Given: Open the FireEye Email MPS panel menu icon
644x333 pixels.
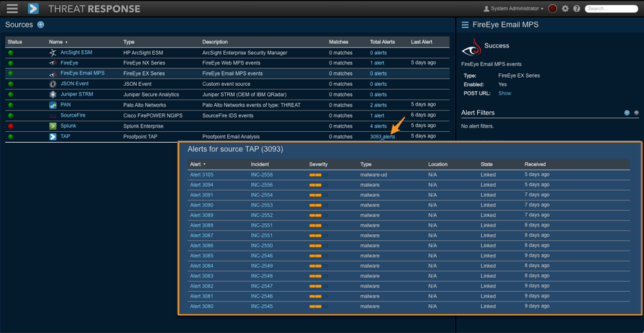Looking at the screenshot, I should click(465, 25).
